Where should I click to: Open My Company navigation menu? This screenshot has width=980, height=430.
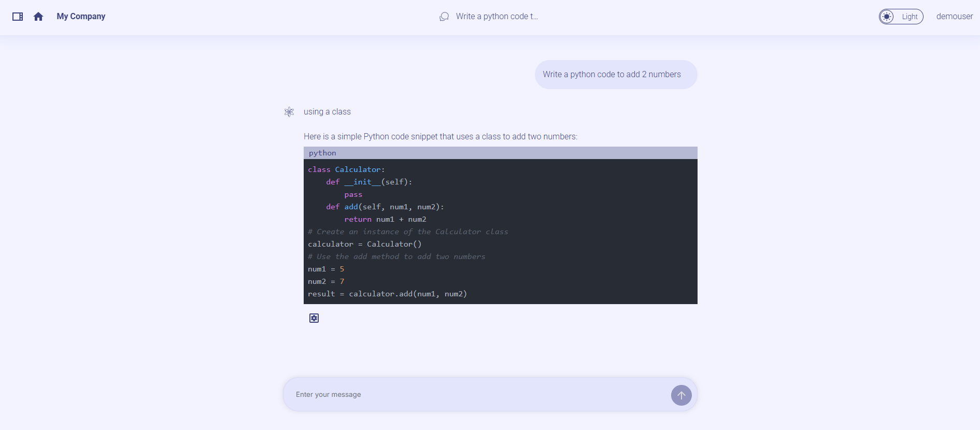click(x=81, y=16)
